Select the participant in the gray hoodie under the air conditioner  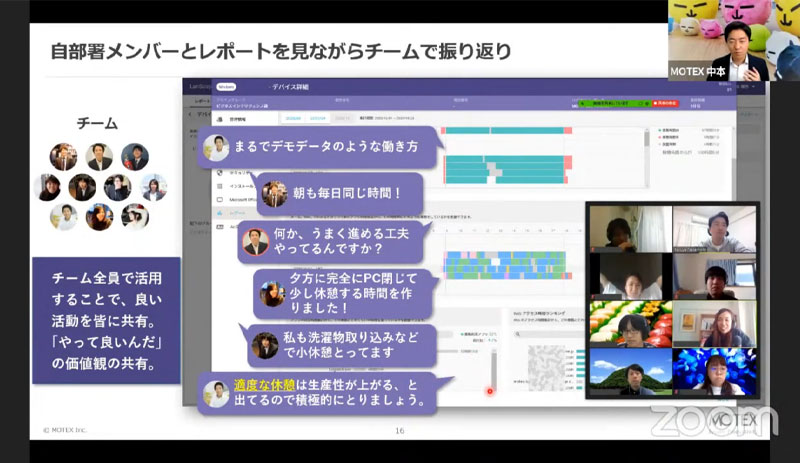(714, 229)
